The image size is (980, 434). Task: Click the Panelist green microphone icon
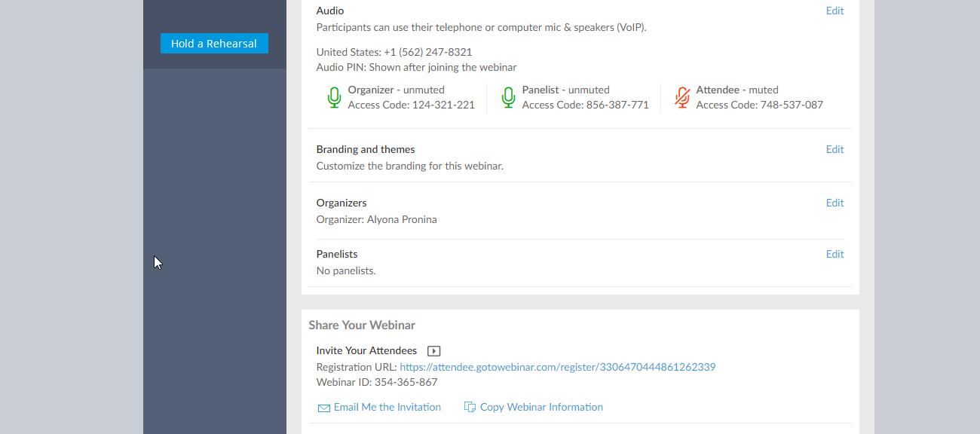click(509, 97)
